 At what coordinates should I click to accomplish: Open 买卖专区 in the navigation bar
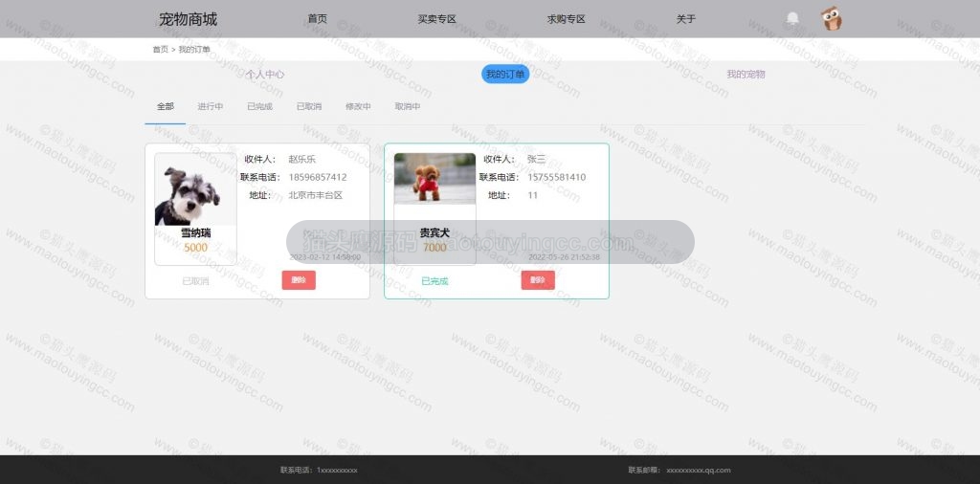[436, 19]
